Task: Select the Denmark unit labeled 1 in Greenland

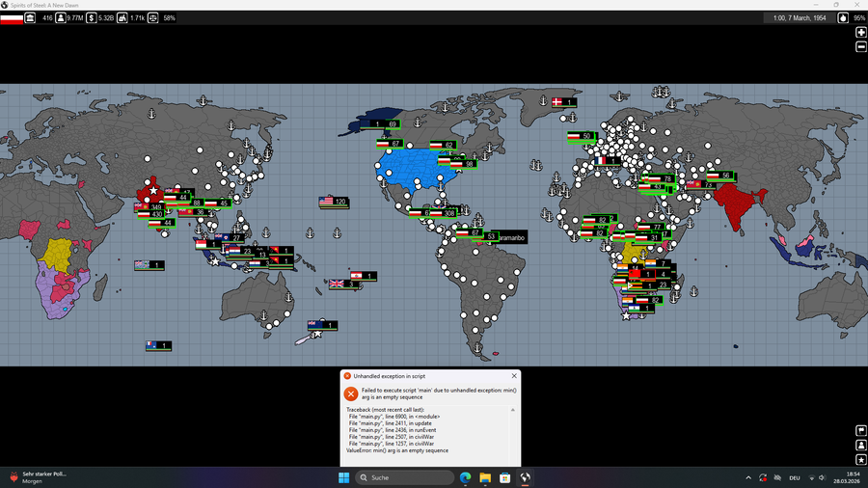Action: coord(564,102)
